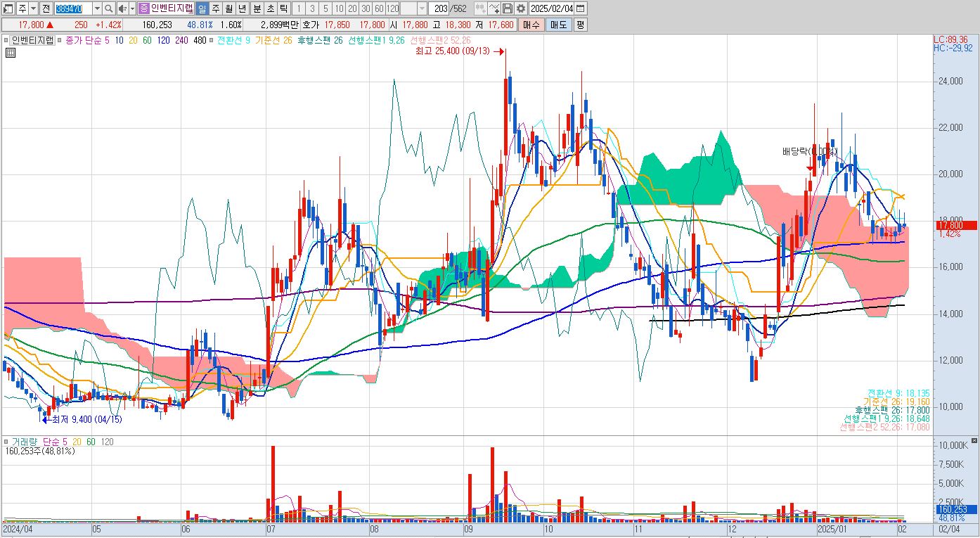Screen dimensions: 980x538
Task: Select the 120 interval button
Action: coord(393,8)
